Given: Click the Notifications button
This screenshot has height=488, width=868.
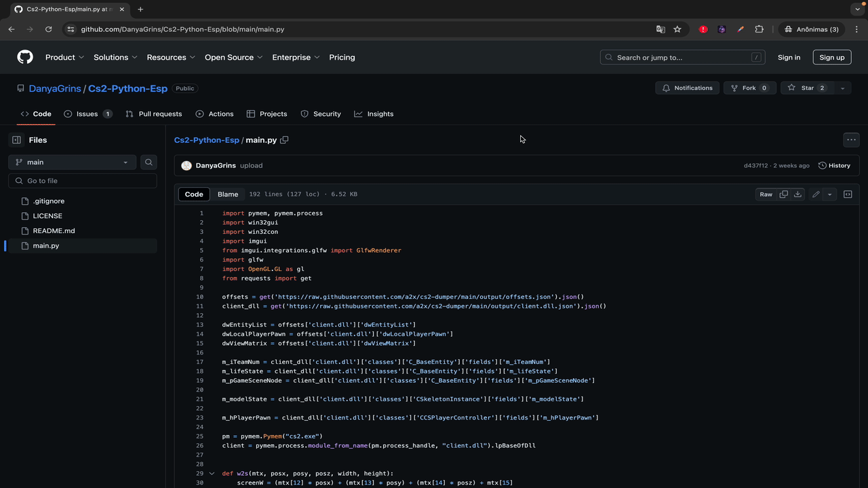Looking at the screenshot, I should point(687,88).
